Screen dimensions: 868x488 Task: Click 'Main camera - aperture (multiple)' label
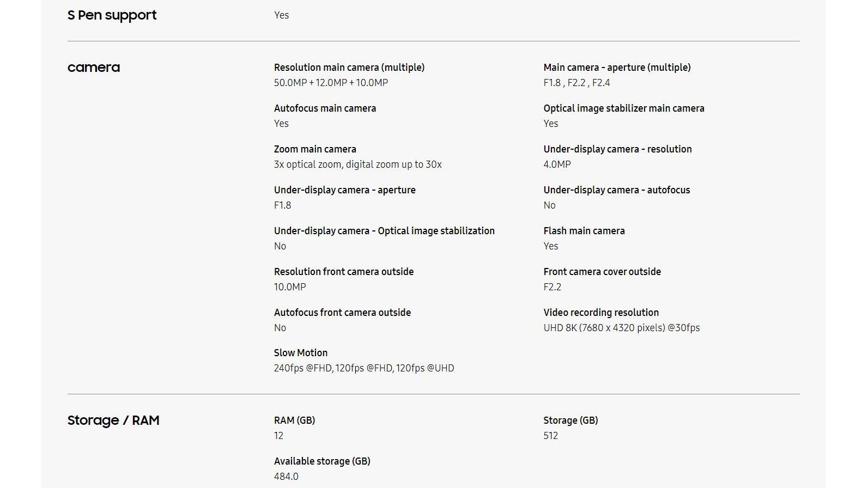[x=617, y=68]
